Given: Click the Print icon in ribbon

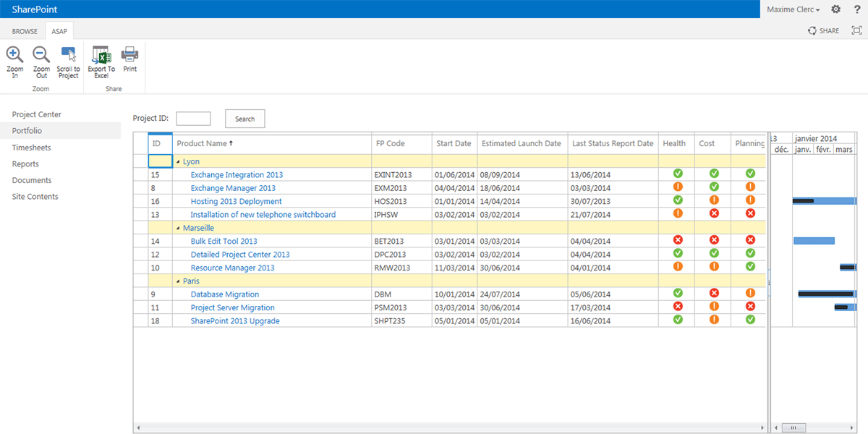Looking at the screenshot, I should coord(129,54).
